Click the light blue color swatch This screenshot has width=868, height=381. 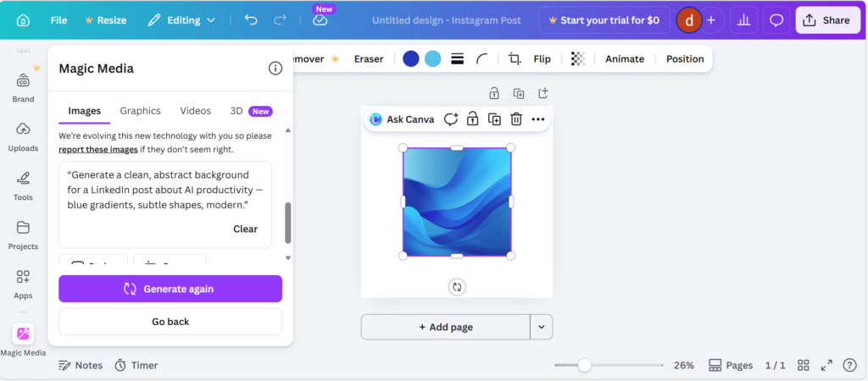pyautogui.click(x=433, y=58)
